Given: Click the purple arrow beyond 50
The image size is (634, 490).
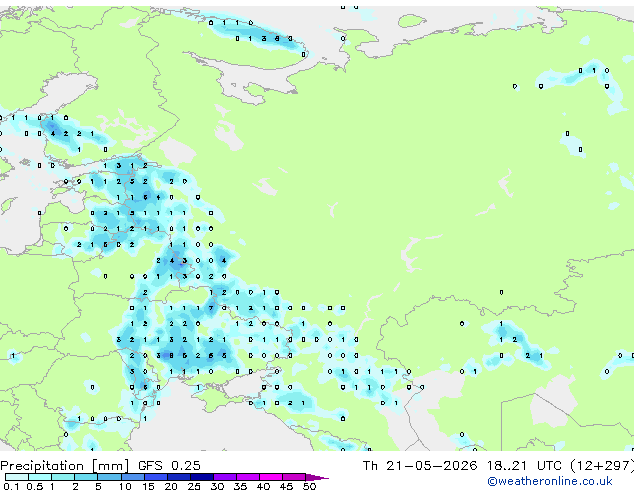Looking at the screenshot, I should coord(317,477).
